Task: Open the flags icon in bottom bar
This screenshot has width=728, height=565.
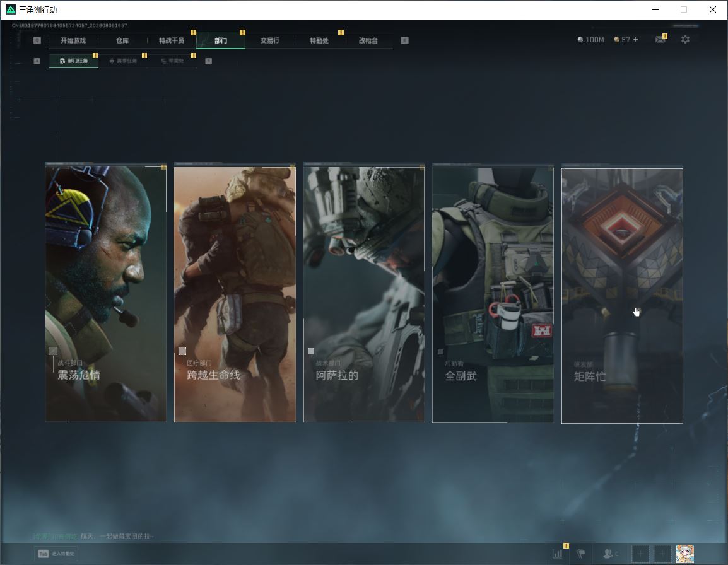Action: click(581, 554)
